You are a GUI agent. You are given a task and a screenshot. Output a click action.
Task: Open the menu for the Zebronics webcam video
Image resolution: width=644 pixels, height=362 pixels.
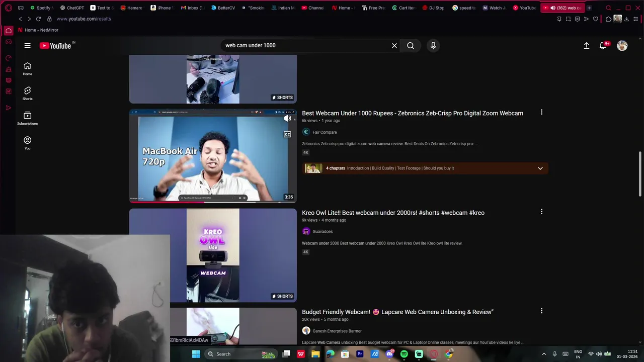tap(541, 112)
